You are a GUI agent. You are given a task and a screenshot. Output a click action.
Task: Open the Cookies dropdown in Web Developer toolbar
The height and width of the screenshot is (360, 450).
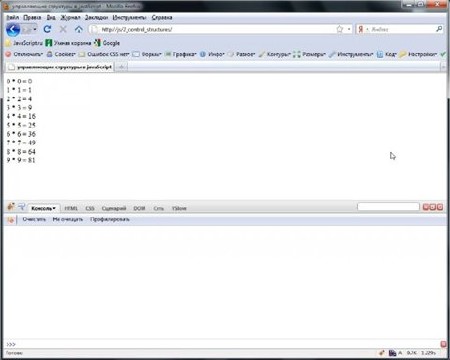click(61, 54)
